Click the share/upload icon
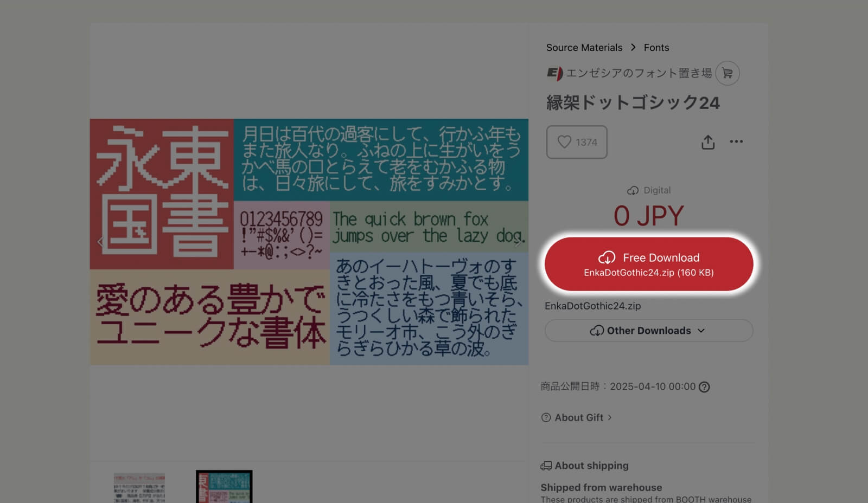 (707, 142)
